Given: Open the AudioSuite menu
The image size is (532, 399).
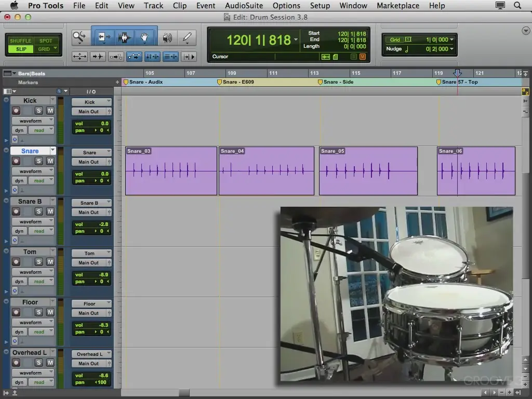Looking at the screenshot, I should coord(244,5).
